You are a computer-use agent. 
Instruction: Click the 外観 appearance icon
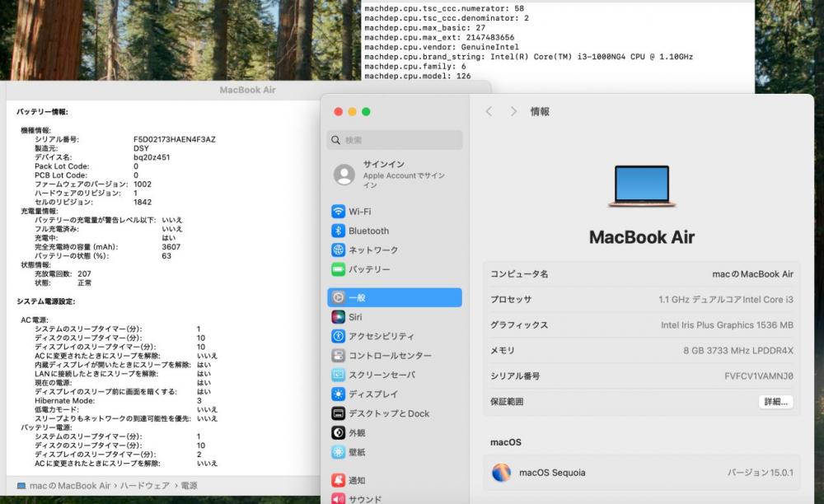pyautogui.click(x=339, y=432)
